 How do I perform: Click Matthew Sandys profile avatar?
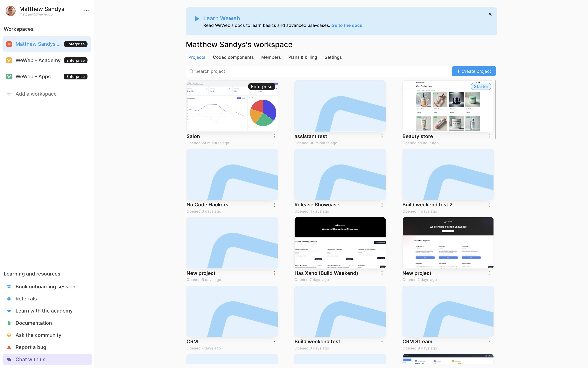(10, 11)
